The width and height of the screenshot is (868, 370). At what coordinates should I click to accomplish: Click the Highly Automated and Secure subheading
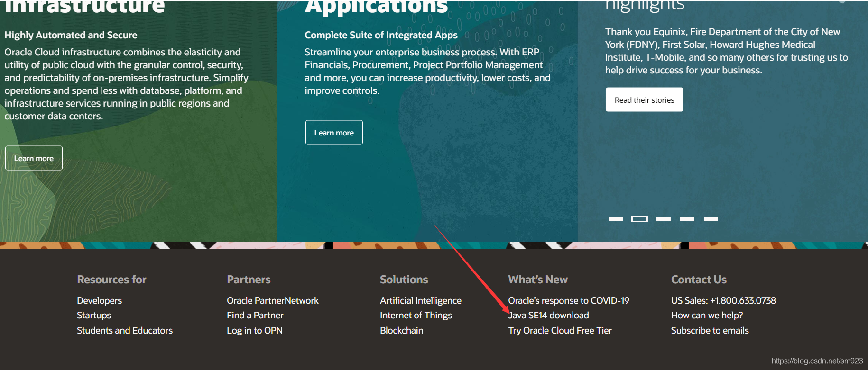[x=71, y=35]
